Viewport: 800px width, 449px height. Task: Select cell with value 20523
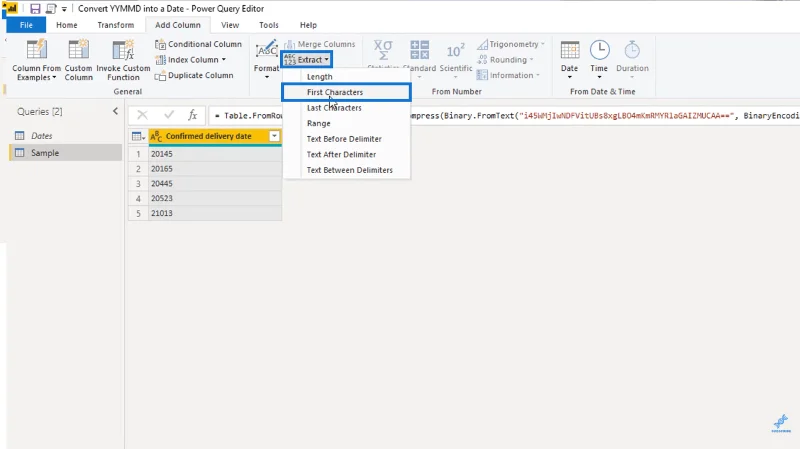215,198
